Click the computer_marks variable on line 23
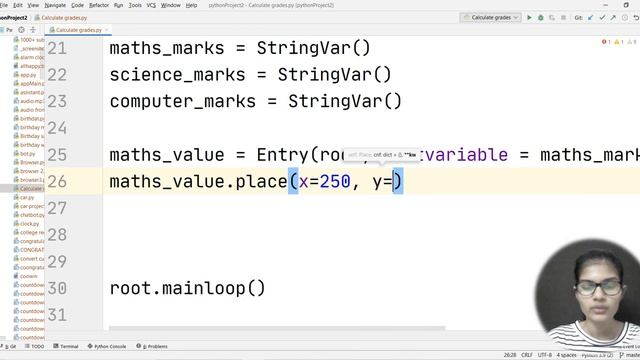 pos(182,101)
